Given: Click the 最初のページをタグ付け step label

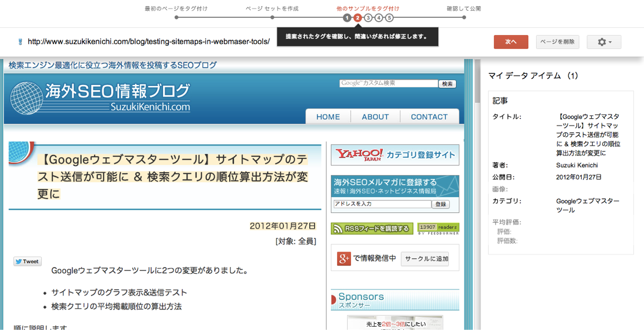Looking at the screenshot, I should (x=176, y=8).
